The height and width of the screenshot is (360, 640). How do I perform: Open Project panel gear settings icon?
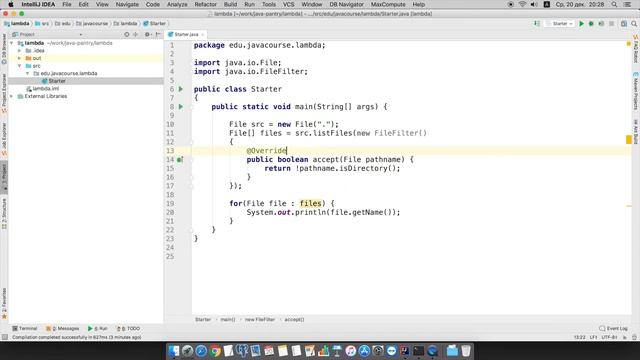tap(147, 35)
